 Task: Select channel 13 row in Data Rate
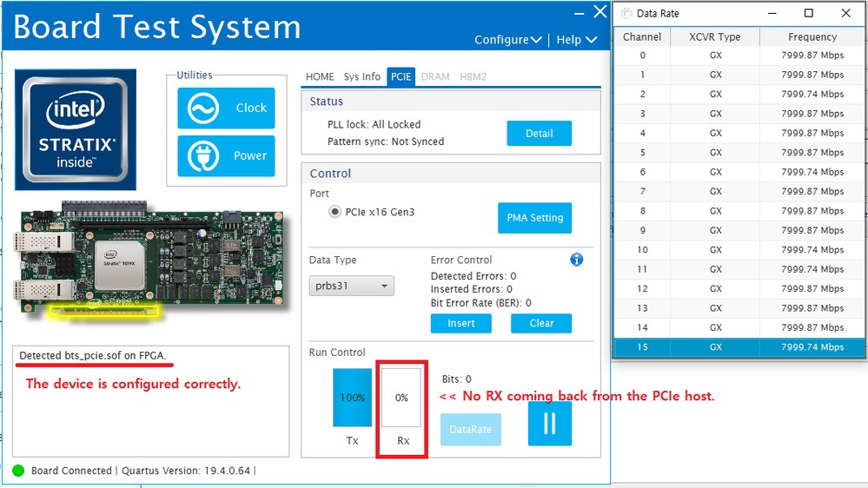[x=739, y=308]
